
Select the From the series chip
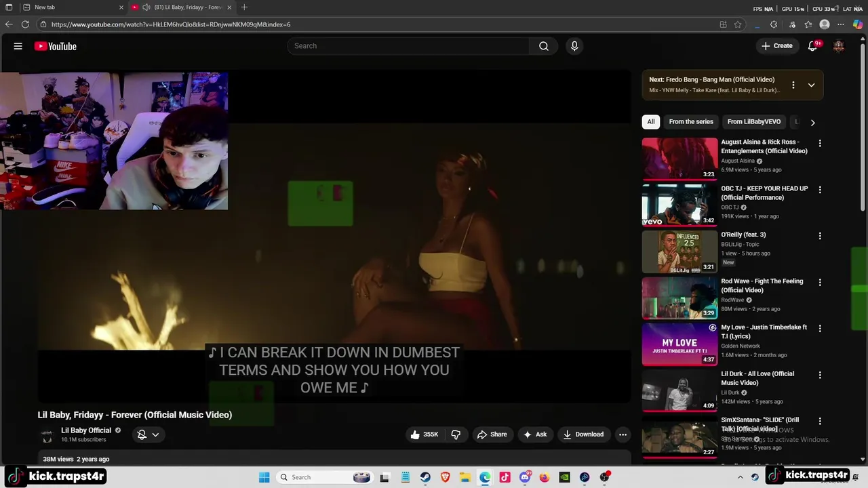coord(691,122)
